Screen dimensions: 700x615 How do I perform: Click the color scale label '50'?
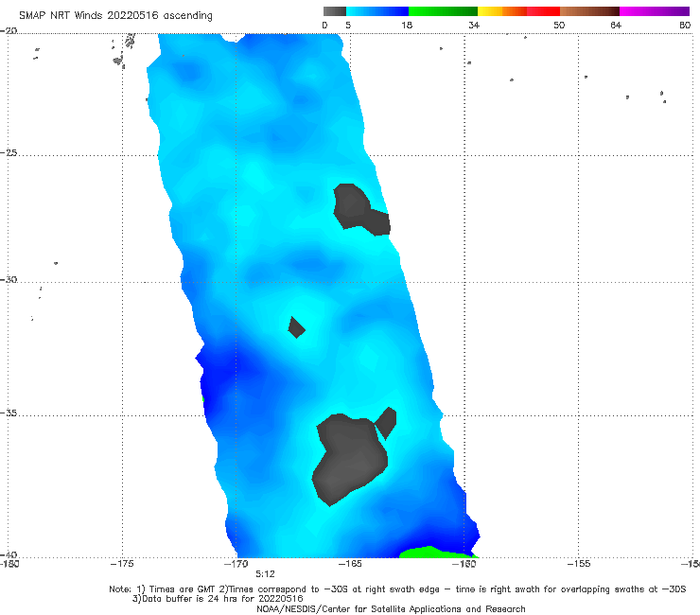point(559,25)
